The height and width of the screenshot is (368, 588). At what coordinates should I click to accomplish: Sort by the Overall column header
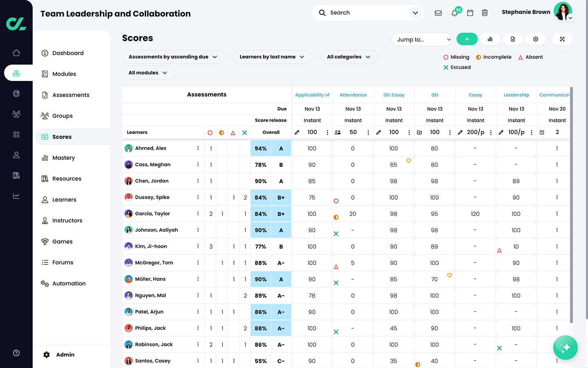(x=271, y=132)
